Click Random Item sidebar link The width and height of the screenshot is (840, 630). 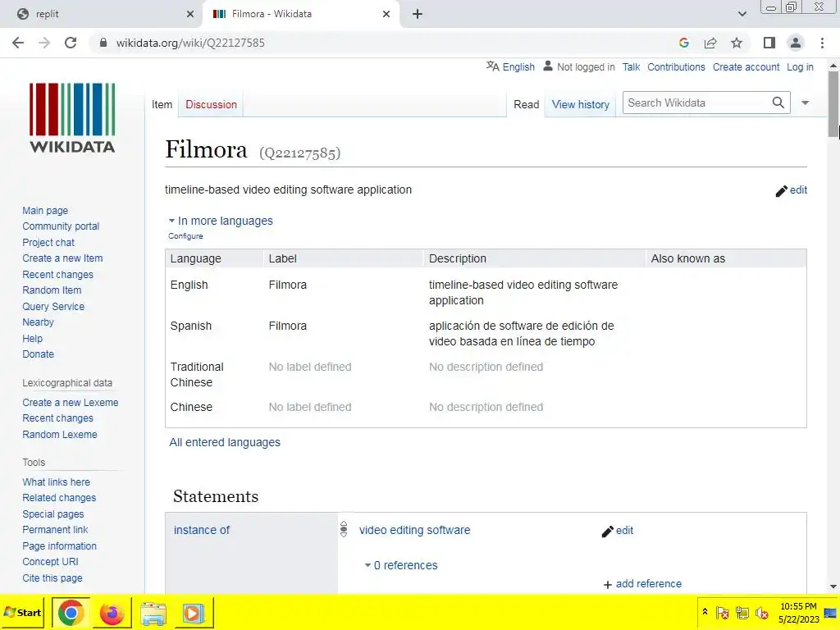coord(52,290)
